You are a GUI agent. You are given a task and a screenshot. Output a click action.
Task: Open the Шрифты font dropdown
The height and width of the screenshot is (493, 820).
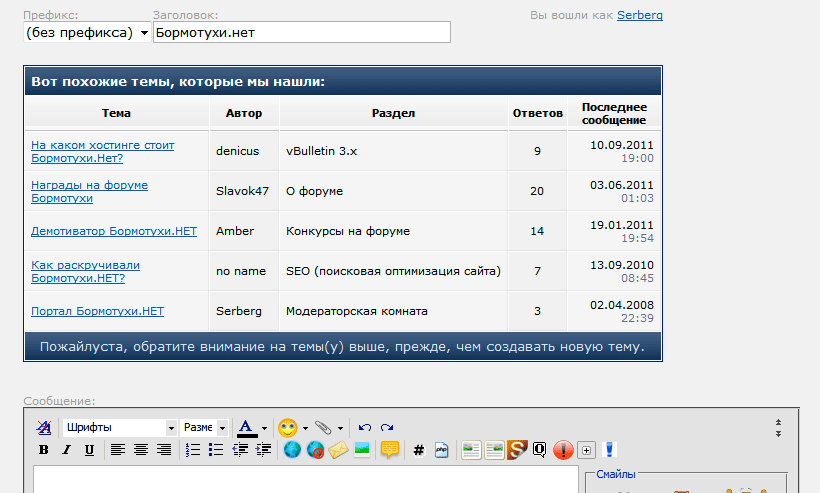coord(119,428)
